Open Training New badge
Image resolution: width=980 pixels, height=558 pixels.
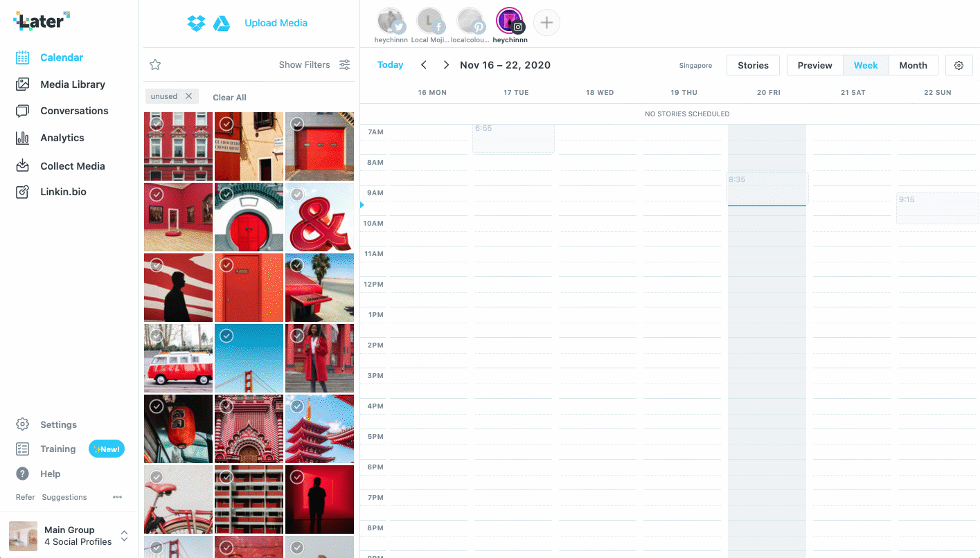(x=107, y=449)
